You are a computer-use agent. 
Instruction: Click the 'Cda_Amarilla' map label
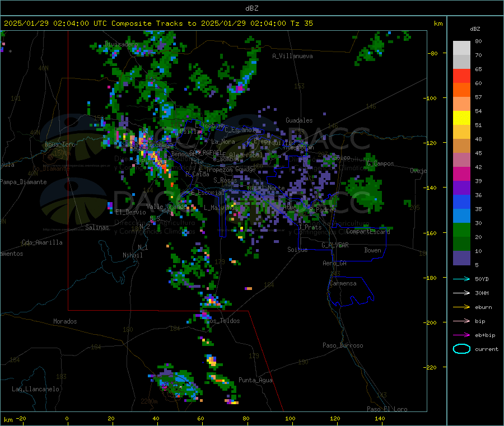point(42,242)
